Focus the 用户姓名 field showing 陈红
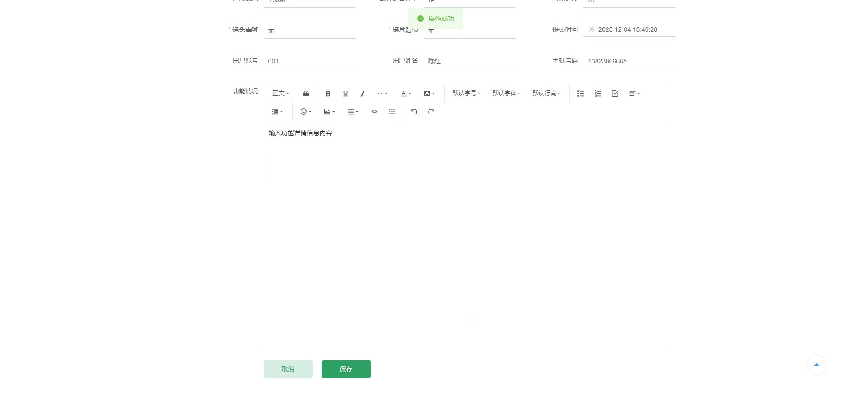Image resolution: width=868 pixels, height=419 pixels. pos(469,61)
